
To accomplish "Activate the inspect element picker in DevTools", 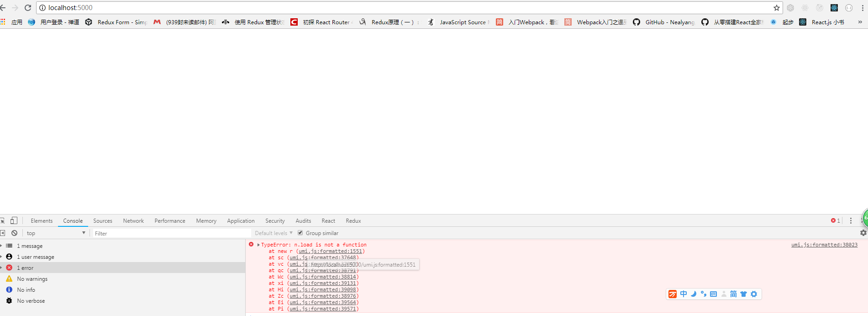I will coord(2,220).
